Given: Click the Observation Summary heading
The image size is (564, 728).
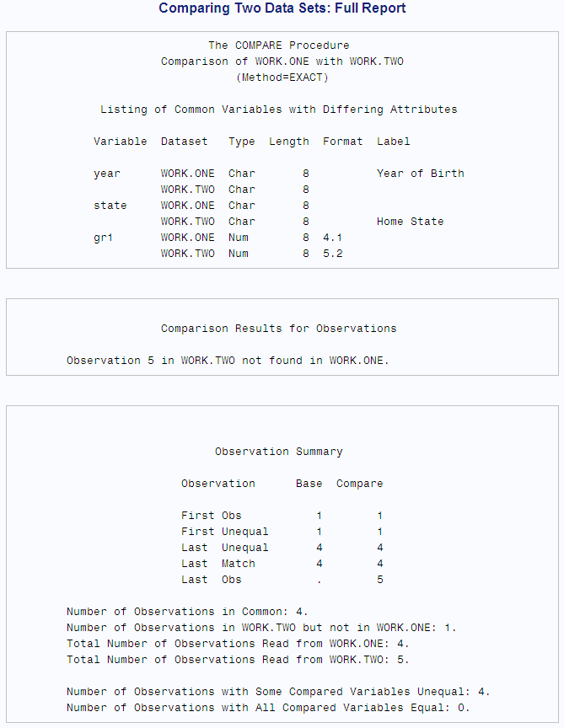Looking at the screenshot, I should coord(278,452).
